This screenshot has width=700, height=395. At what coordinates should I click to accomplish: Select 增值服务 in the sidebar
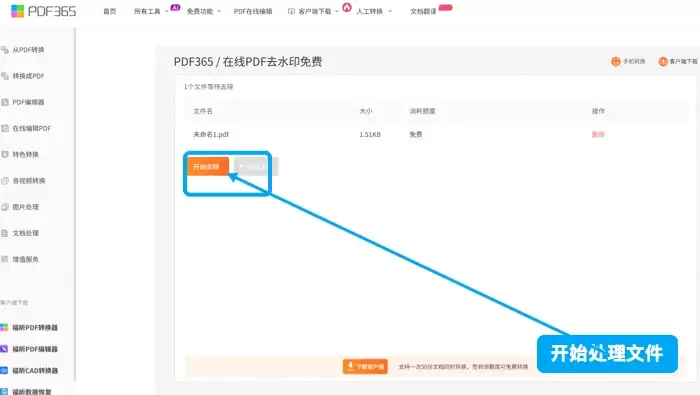(x=25, y=259)
